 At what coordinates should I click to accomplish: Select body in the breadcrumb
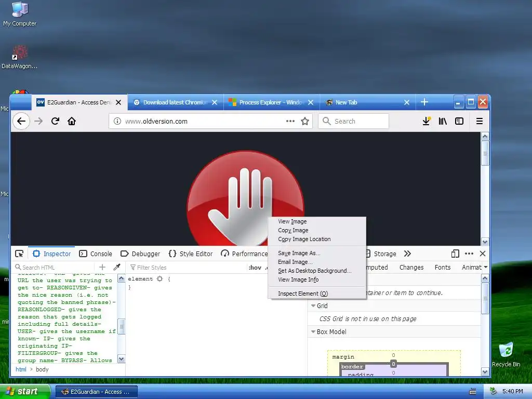pos(42,369)
